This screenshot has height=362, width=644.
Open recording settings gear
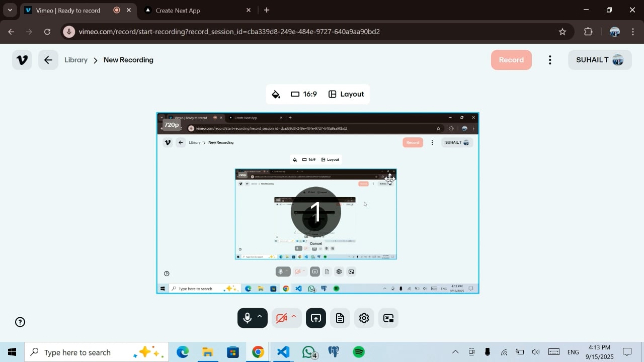(364, 318)
